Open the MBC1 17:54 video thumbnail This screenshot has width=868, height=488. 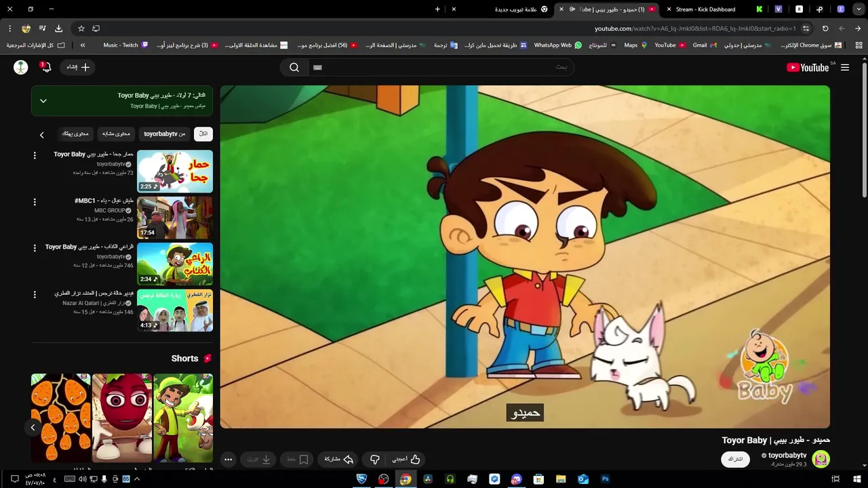(x=175, y=218)
